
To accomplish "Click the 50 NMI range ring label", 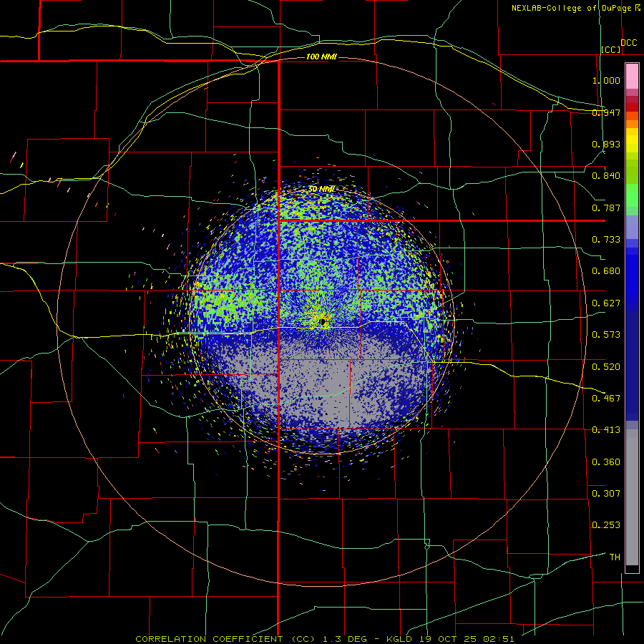I will (321, 189).
